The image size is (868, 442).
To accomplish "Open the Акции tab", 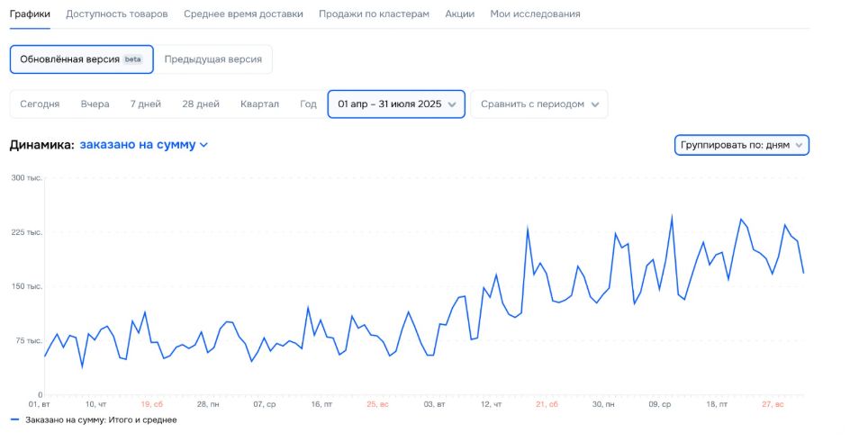I will 459,14.
